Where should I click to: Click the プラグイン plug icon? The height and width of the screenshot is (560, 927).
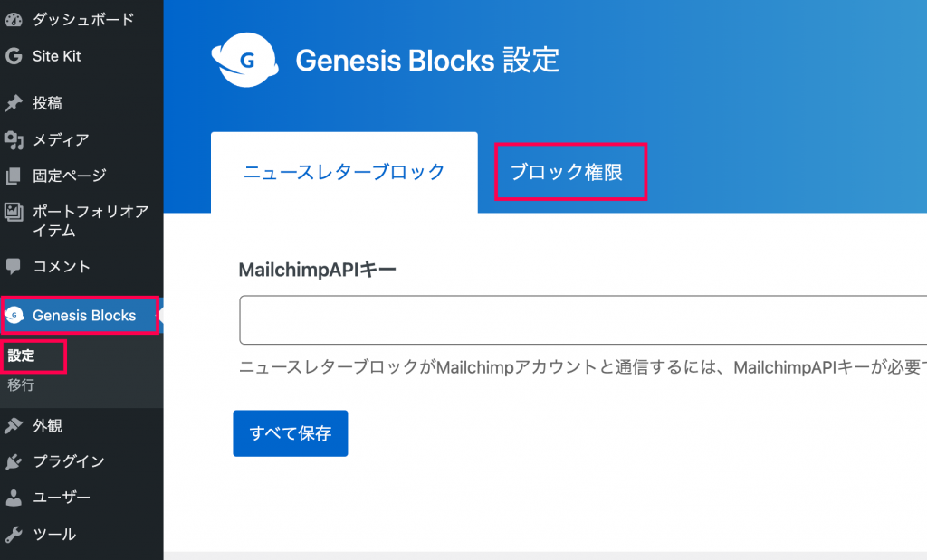[x=14, y=461]
